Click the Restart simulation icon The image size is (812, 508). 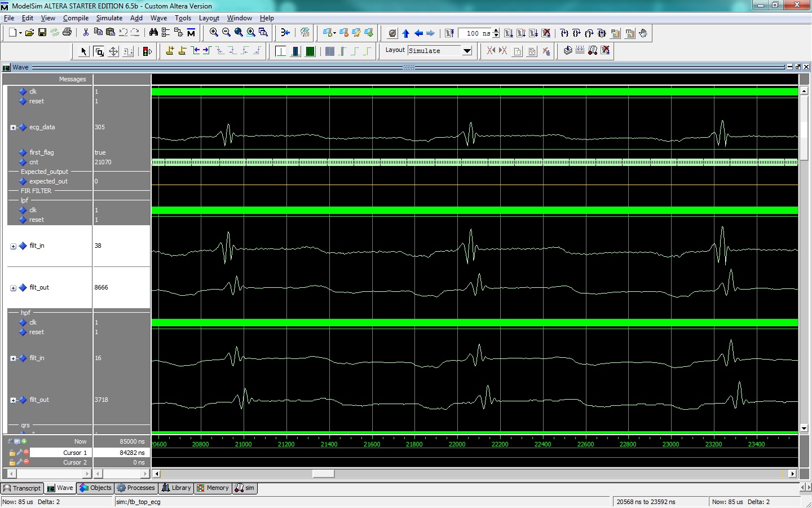coord(449,33)
